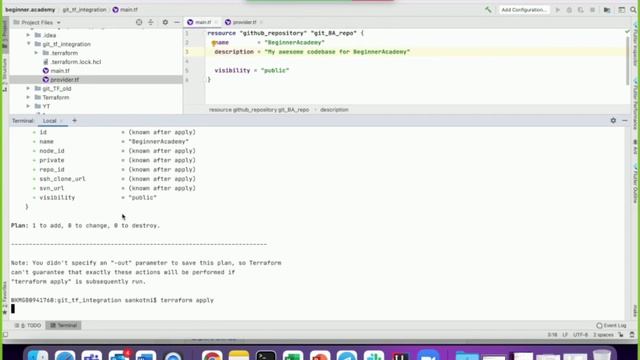The height and width of the screenshot is (360, 640).
Task: Click the layout window icon in toolbar
Action: 621,10
